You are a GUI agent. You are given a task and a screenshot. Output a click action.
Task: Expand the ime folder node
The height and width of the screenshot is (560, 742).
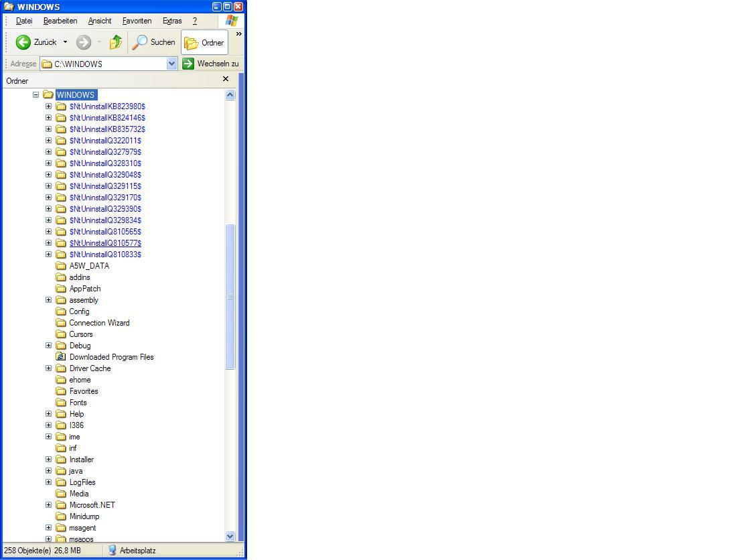(x=48, y=437)
